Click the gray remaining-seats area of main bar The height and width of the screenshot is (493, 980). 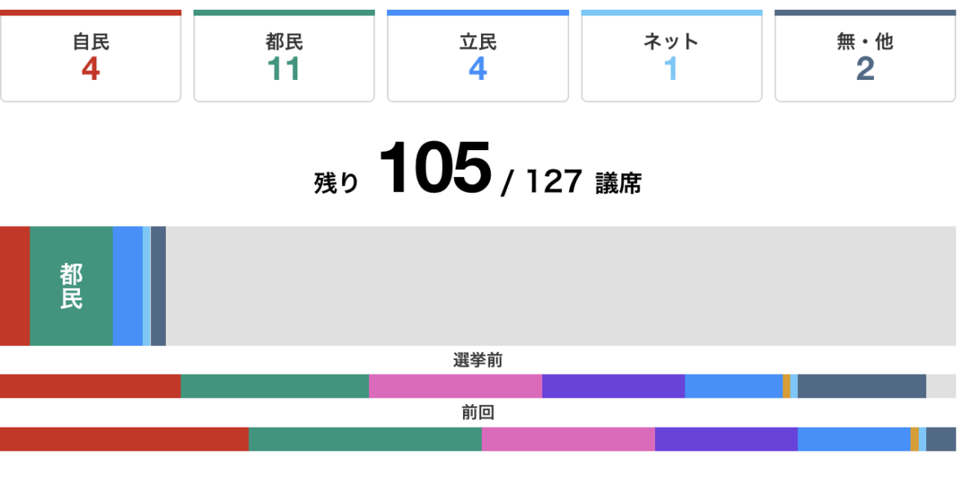click(560, 286)
